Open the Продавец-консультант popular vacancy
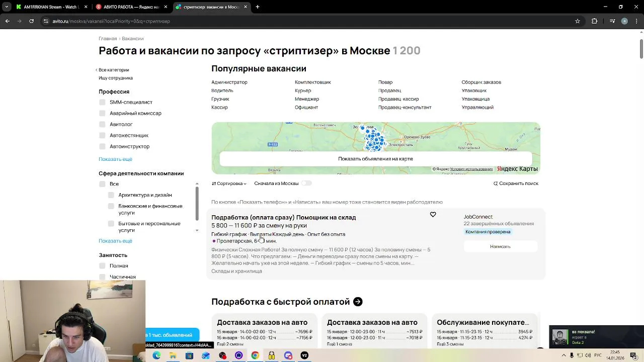Viewport: 644px width, 362px height. point(405,107)
